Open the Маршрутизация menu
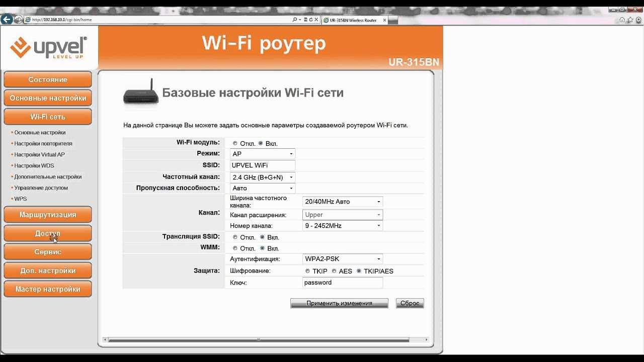The image size is (644, 362). coord(48,215)
